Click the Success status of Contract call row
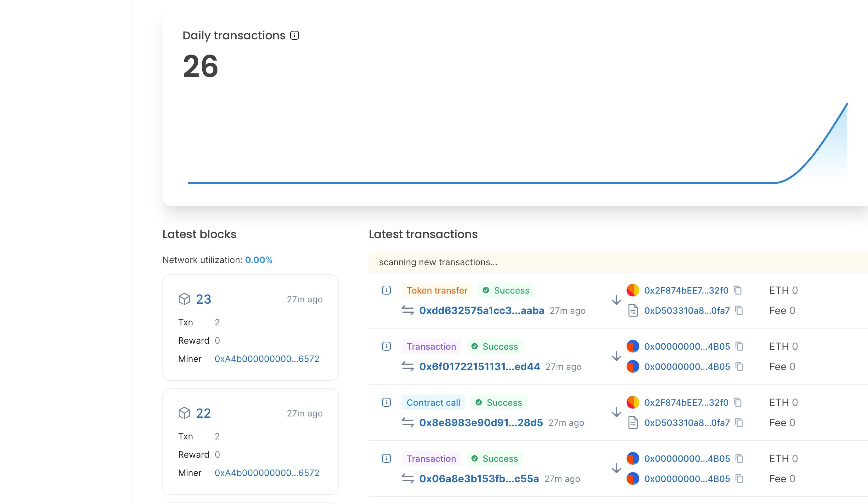 (499, 402)
